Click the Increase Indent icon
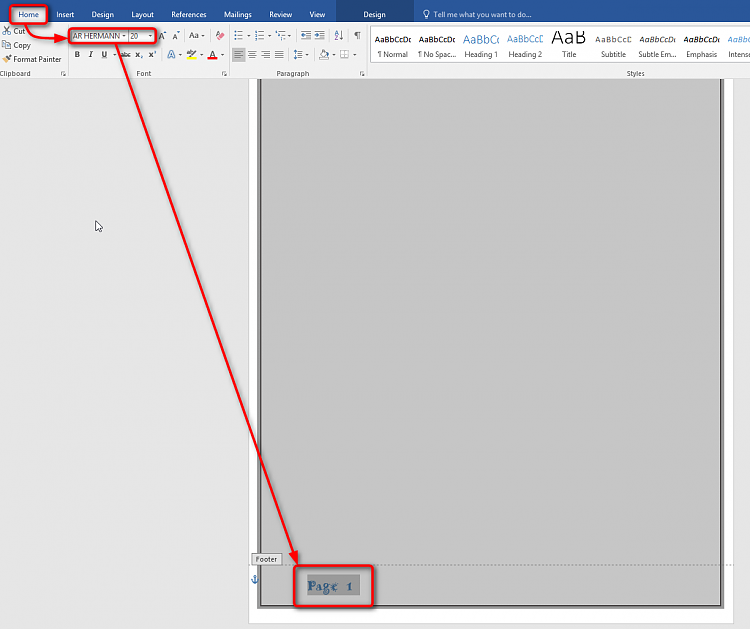 (320, 35)
